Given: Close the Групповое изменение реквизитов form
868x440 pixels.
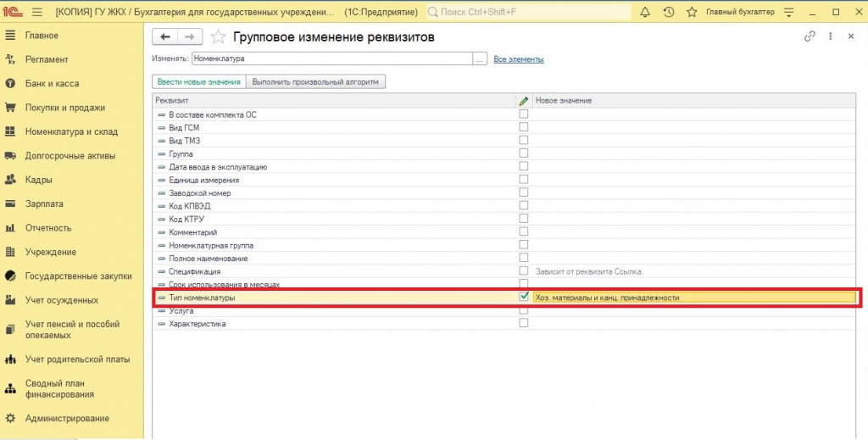Looking at the screenshot, I should (851, 36).
